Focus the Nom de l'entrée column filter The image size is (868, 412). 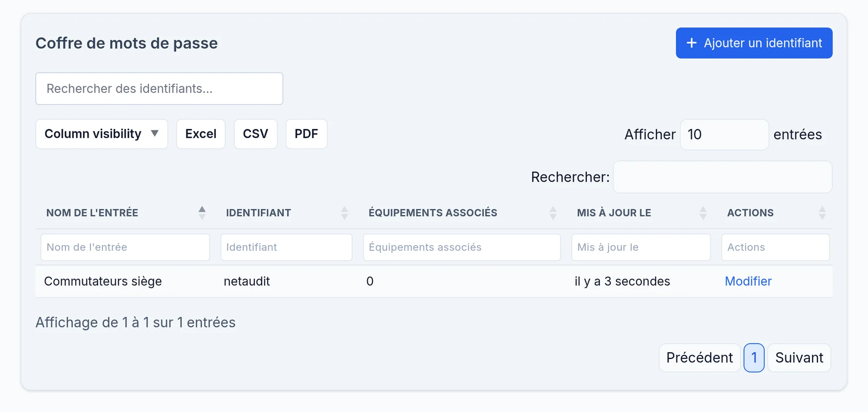pyautogui.click(x=125, y=247)
